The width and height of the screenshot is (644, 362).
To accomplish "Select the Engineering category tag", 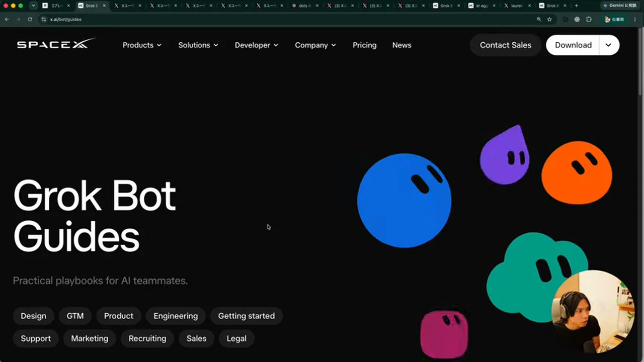I will click(x=176, y=316).
